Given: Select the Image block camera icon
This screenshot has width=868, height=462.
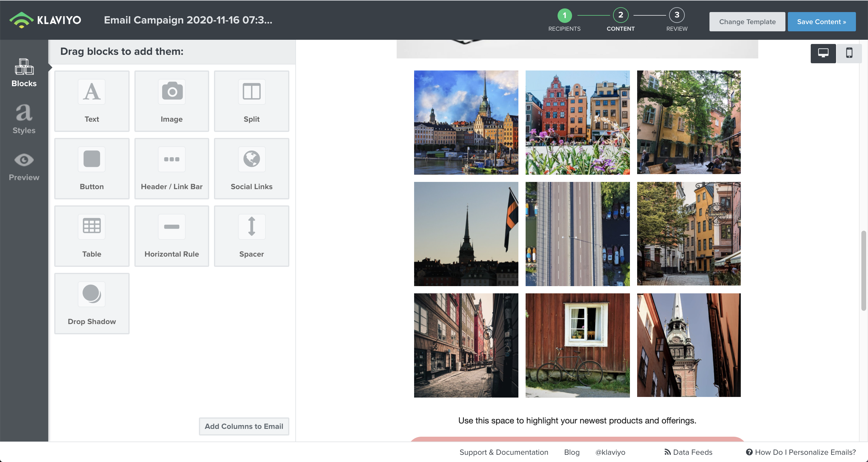Looking at the screenshot, I should [x=172, y=92].
